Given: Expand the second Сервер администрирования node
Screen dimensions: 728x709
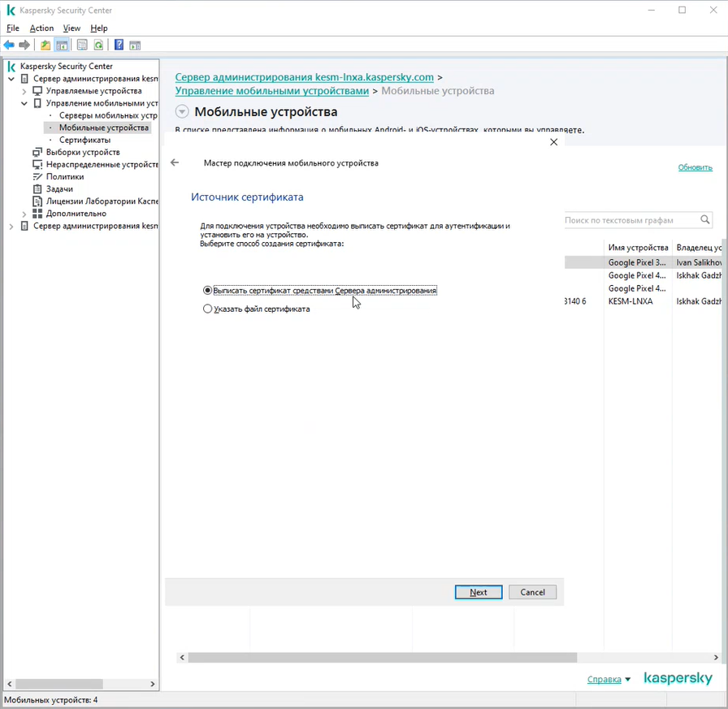Looking at the screenshot, I should click(11, 227).
